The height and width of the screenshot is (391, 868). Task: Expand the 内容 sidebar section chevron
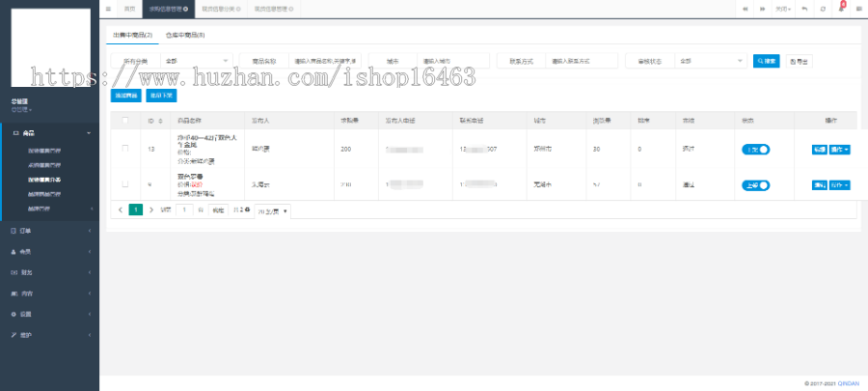point(90,293)
